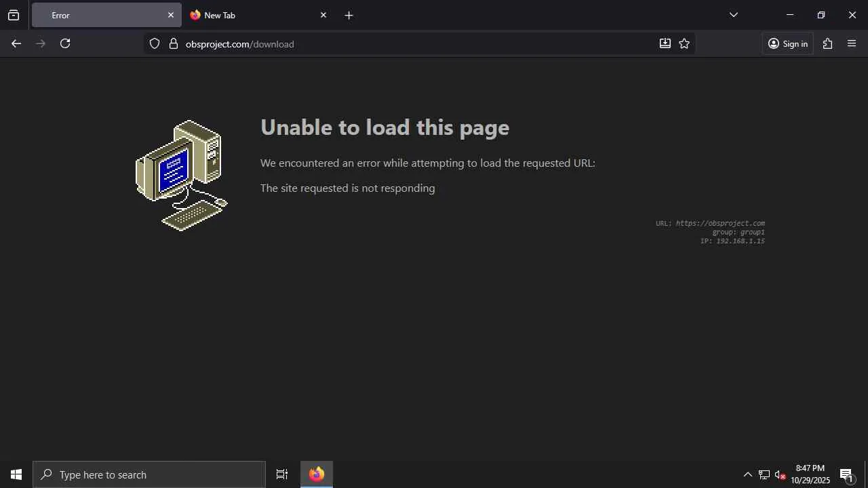Open the network status tray icon
The width and height of the screenshot is (868, 488).
[x=764, y=474]
